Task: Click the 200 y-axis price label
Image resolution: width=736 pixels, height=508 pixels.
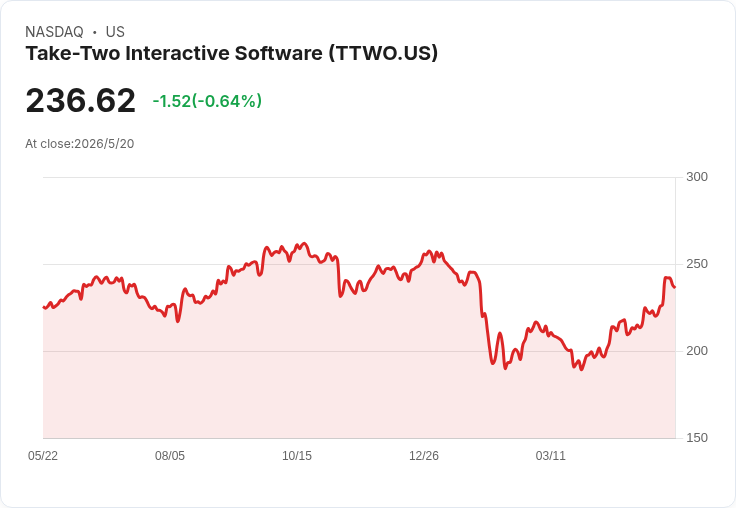Action: click(697, 351)
